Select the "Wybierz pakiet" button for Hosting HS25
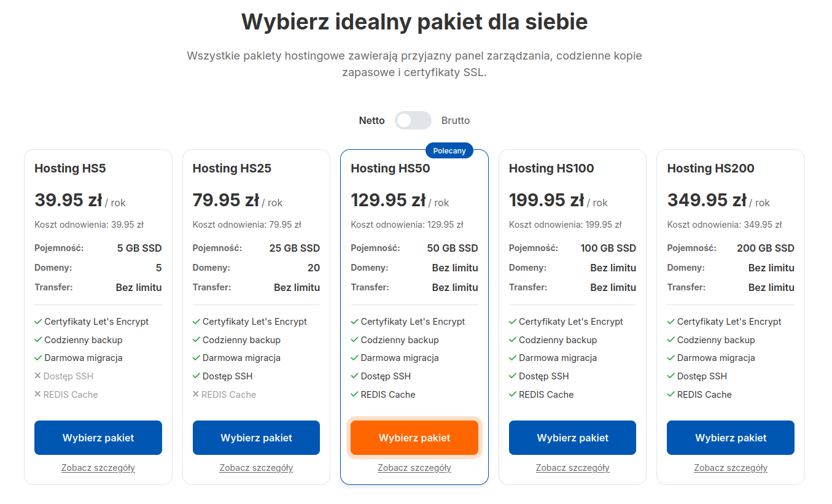The image size is (832, 504). pyautogui.click(x=256, y=437)
